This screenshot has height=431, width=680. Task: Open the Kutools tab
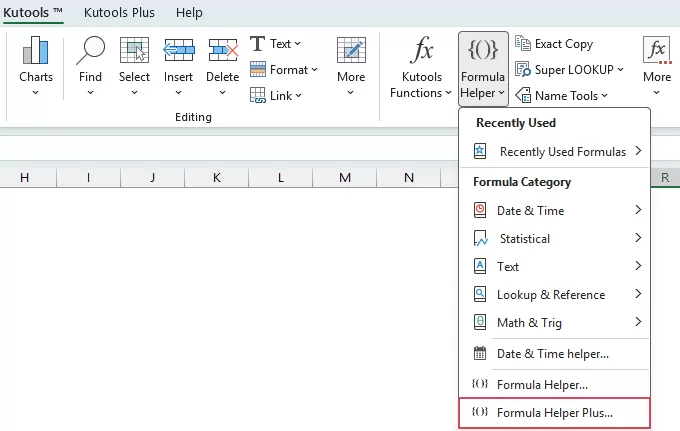tap(33, 13)
